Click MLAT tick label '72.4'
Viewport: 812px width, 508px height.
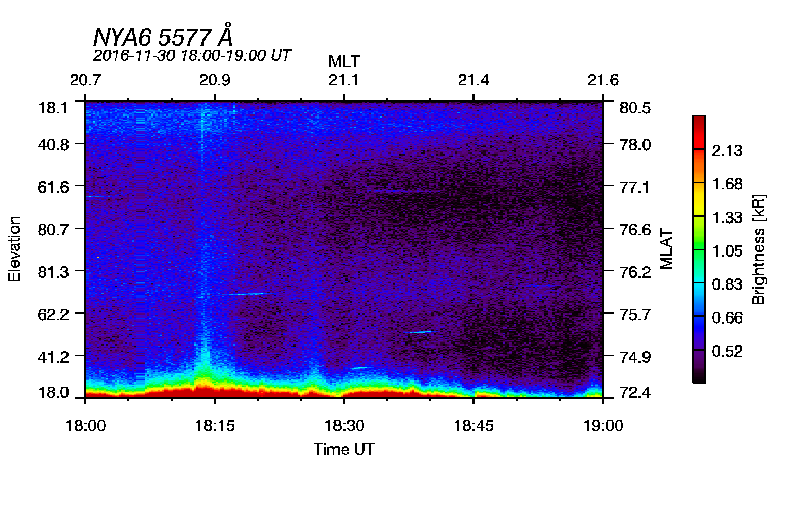tap(635, 393)
